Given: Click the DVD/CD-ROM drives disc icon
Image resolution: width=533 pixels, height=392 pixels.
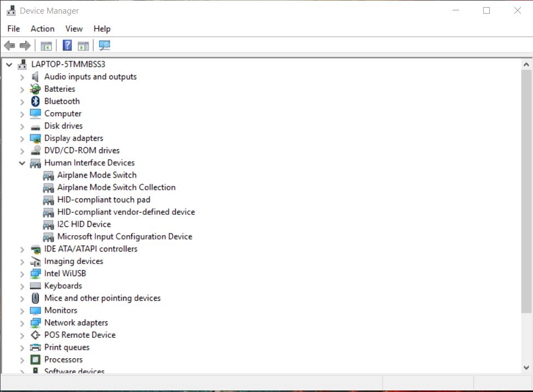Looking at the screenshot, I should (36, 150).
